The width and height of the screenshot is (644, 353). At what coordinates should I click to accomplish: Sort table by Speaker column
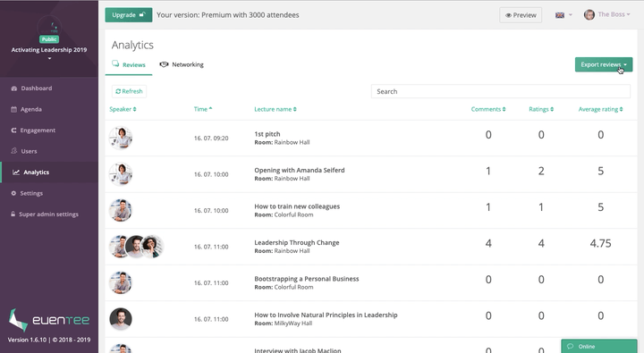coord(123,109)
